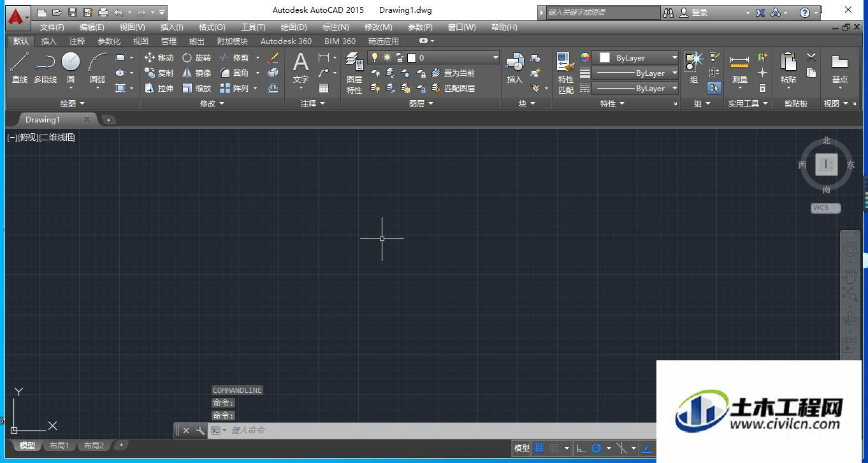Open the 标注(N) menu

click(x=336, y=27)
